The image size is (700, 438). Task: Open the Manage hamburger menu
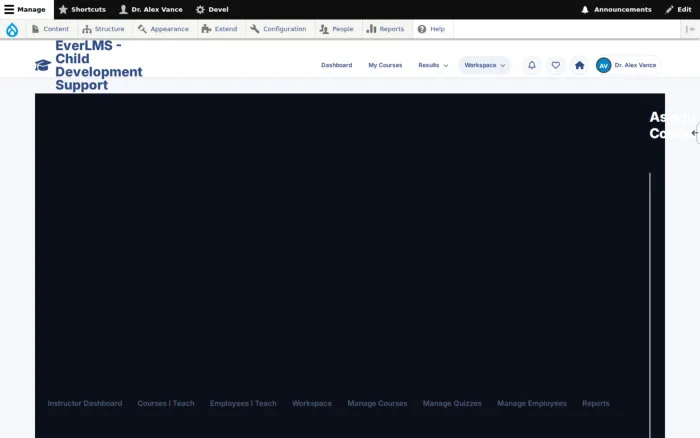click(x=27, y=9)
